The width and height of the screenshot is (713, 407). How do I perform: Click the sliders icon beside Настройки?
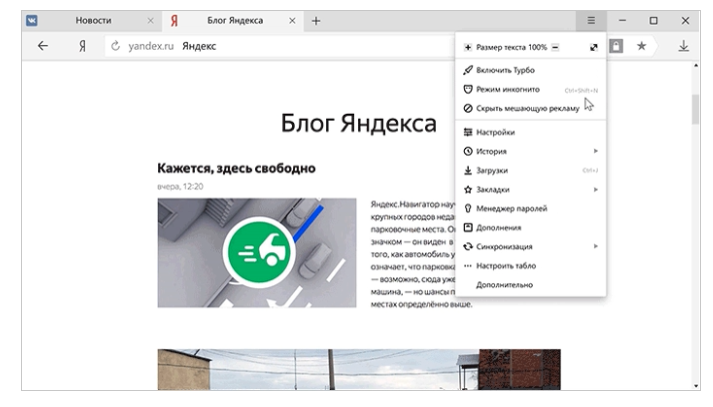click(x=468, y=132)
